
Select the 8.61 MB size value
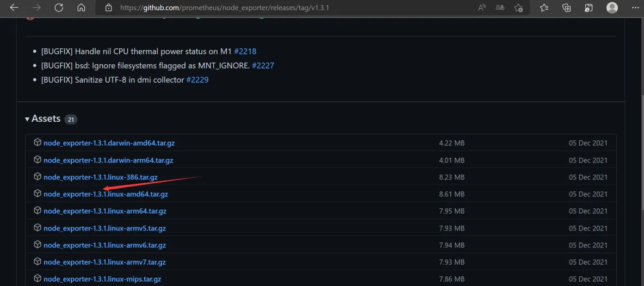pos(452,194)
